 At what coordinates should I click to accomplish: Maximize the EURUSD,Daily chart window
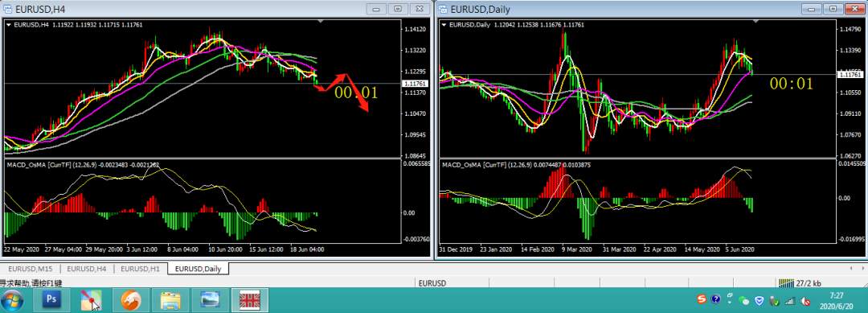point(833,9)
